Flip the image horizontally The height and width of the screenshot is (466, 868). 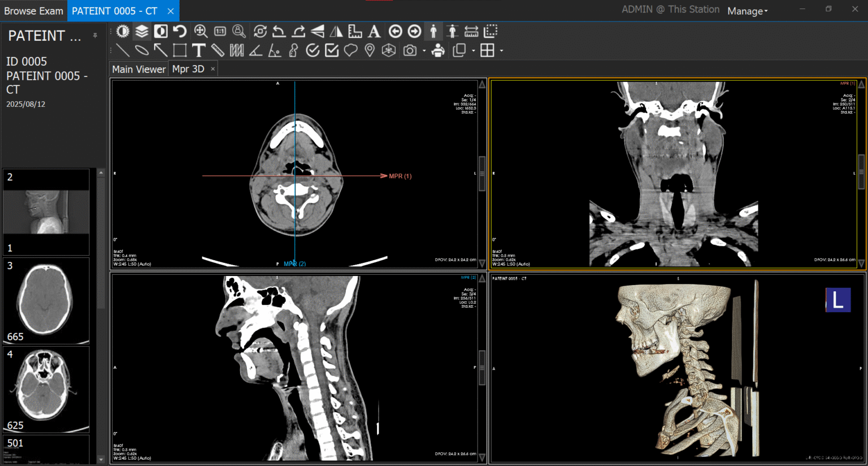click(x=337, y=31)
